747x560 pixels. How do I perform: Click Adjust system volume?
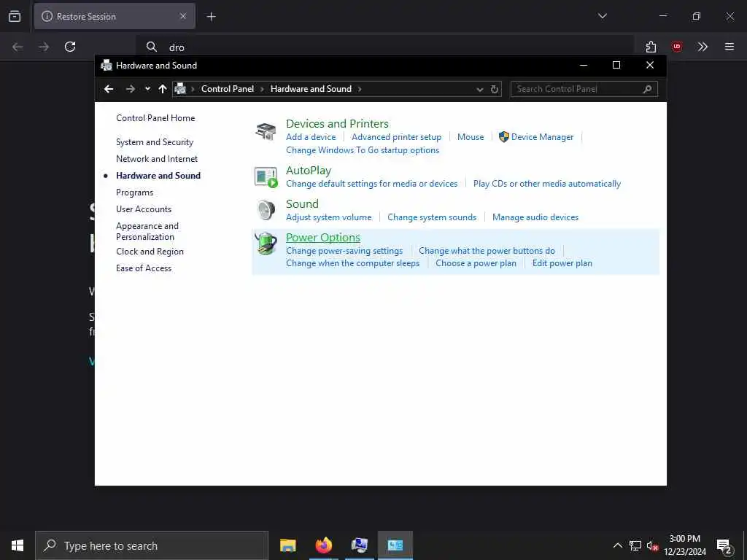(329, 217)
